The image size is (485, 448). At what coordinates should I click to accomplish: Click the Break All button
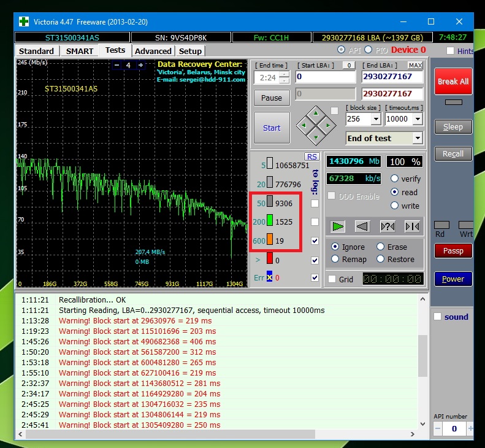[x=453, y=81]
